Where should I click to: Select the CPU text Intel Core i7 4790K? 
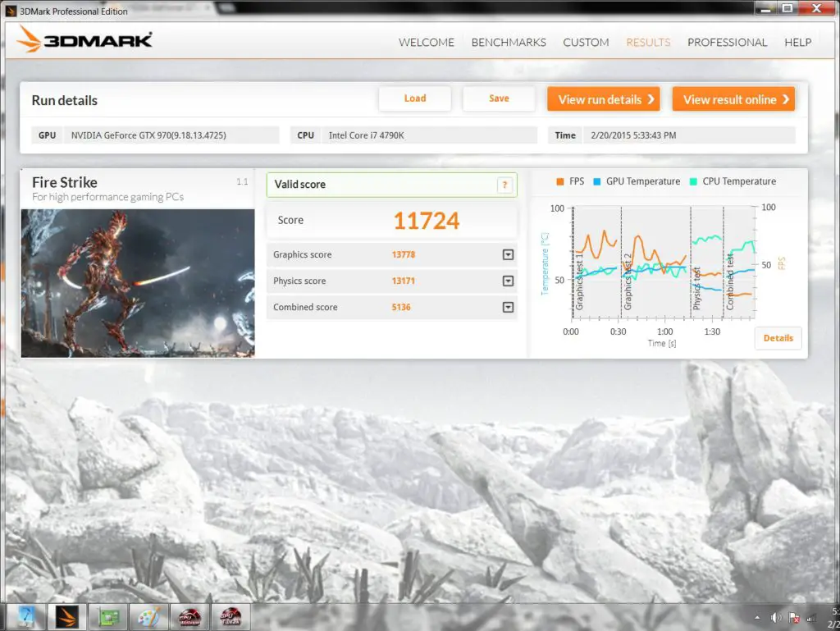(x=367, y=135)
